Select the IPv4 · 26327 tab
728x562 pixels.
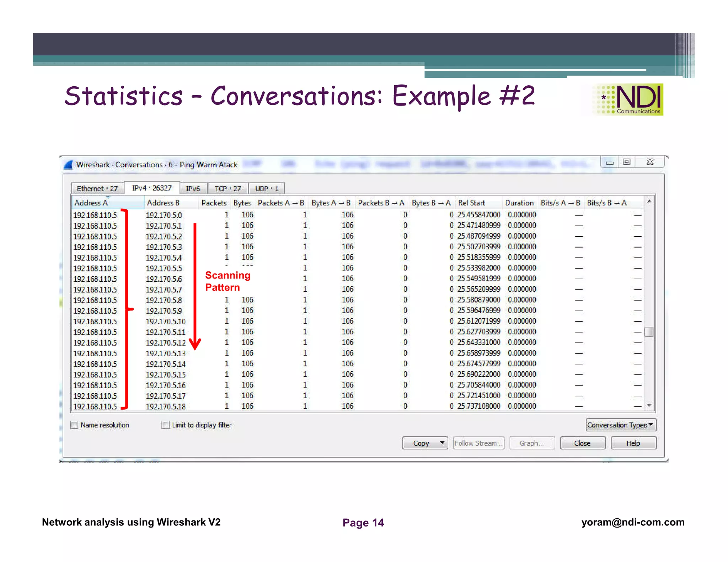point(152,188)
